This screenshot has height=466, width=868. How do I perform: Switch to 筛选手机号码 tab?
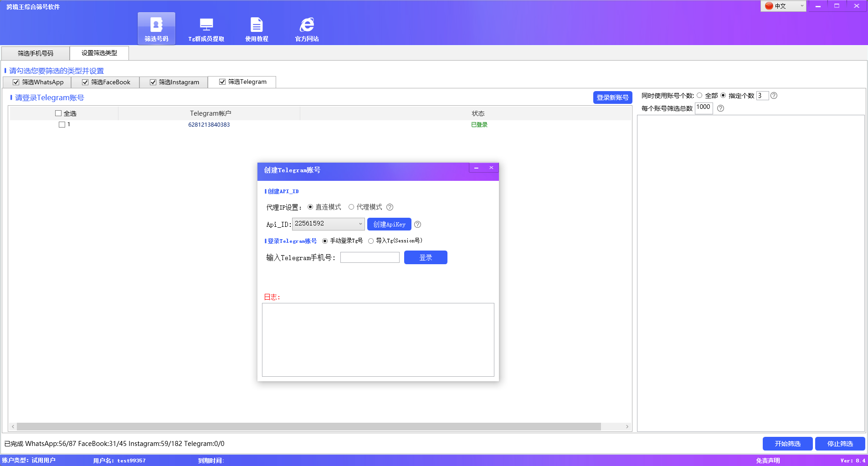click(x=36, y=53)
